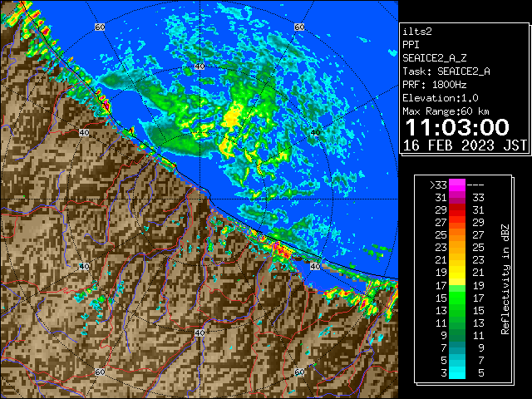Click the '11:03:00' timestamp
The width and height of the screenshot is (532, 399).
(x=457, y=127)
